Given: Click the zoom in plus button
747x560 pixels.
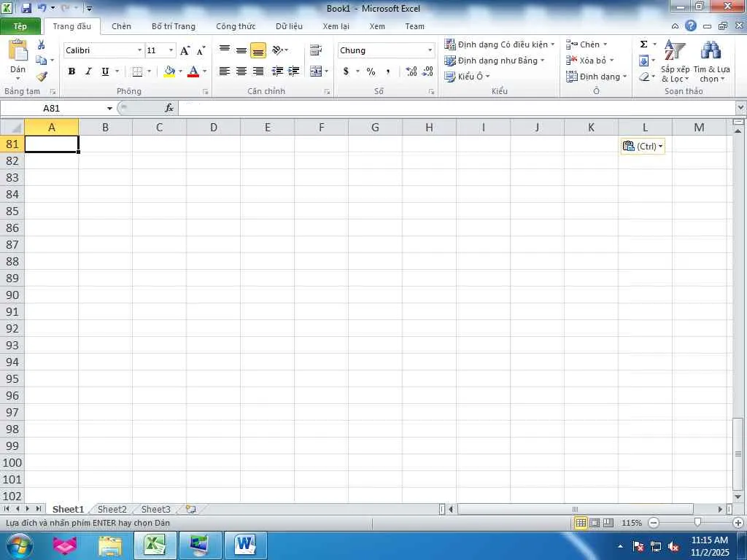Looking at the screenshot, I should [738, 523].
